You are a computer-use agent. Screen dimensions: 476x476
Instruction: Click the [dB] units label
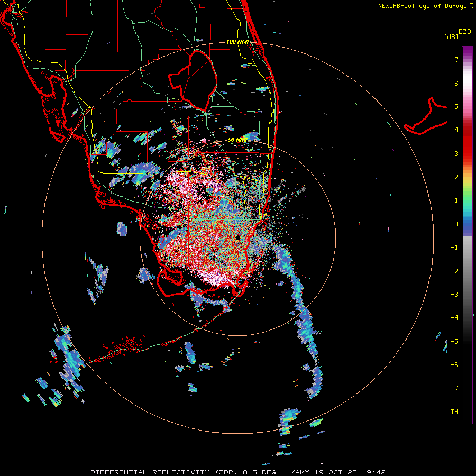452,36
